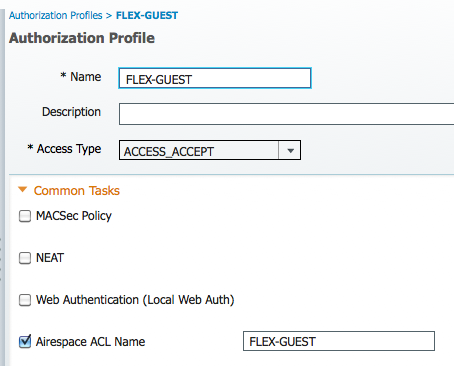The height and width of the screenshot is (366, 454).
Task: Check Web Authentication (Local Web Auth) box
Action: [x=25, y=300]
